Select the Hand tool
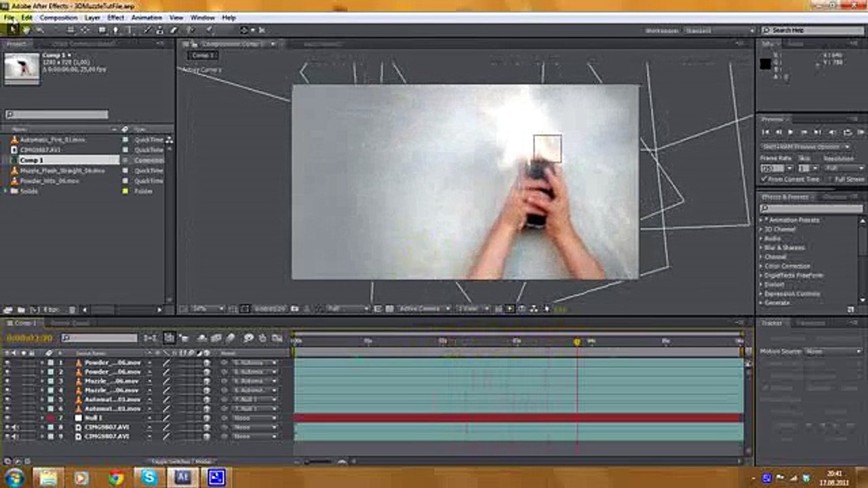The width and height of the screenshot is (868, 488). pos(26,30)
